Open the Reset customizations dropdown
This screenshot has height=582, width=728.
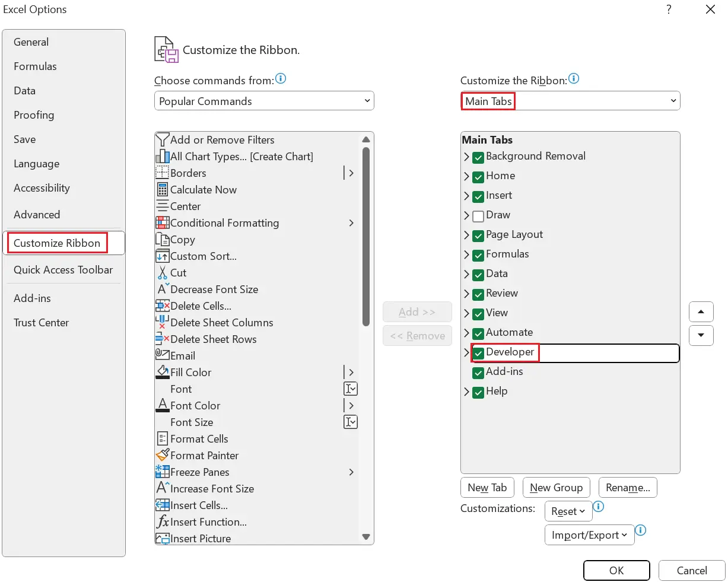[x=568, y=511]
